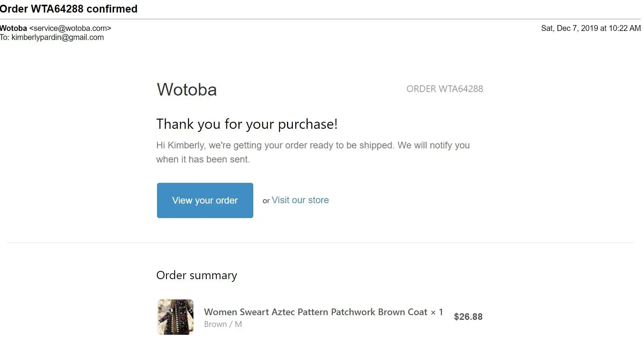
Task: Click the Brown / M variant text
Action: [x=223, y=324]
